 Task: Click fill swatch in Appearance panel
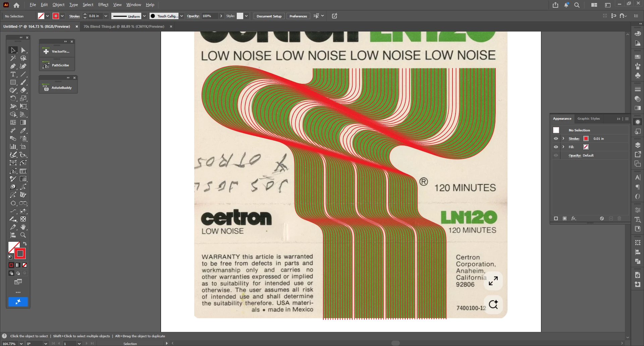(x=586, y=147)
